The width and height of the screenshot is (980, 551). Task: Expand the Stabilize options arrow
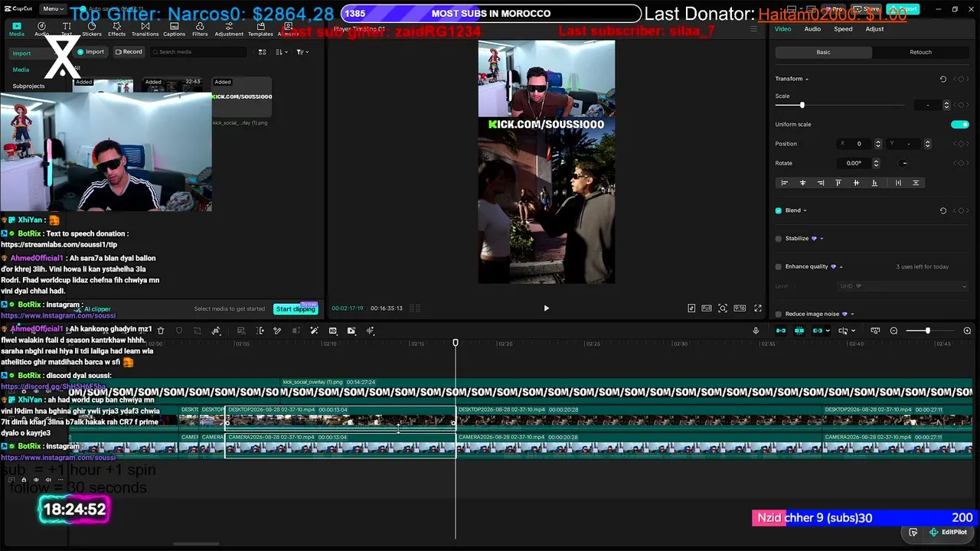coord(822,239)
